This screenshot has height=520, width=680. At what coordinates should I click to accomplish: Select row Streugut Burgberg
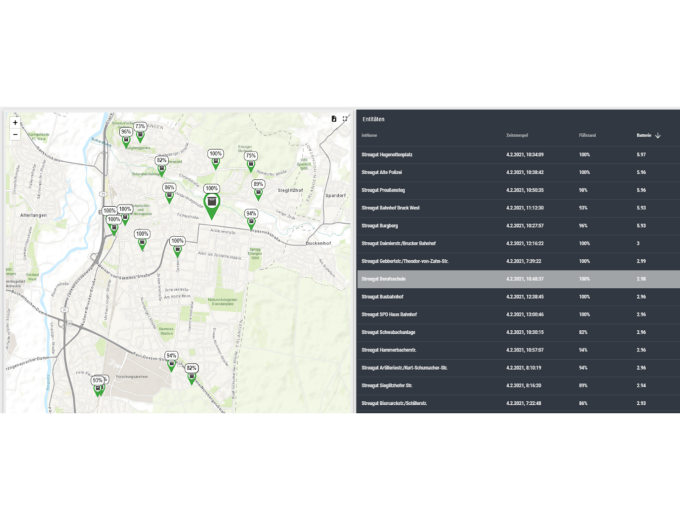[x=518, y=226]
